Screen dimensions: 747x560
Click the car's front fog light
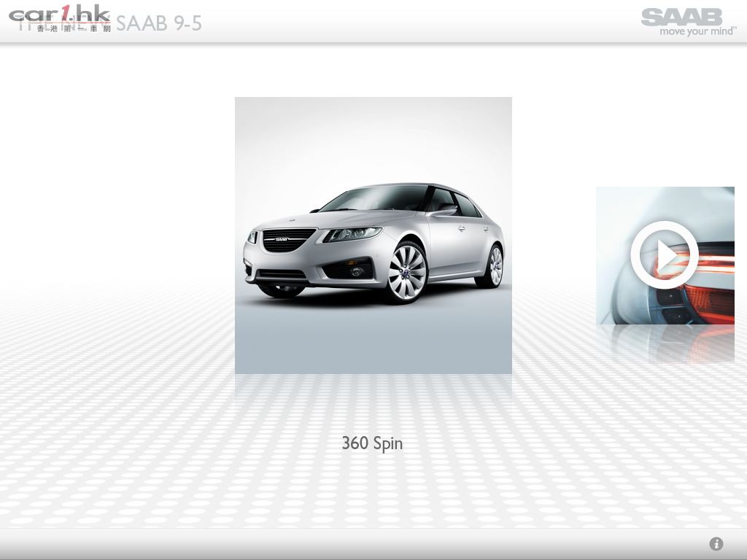coord(356,271)
